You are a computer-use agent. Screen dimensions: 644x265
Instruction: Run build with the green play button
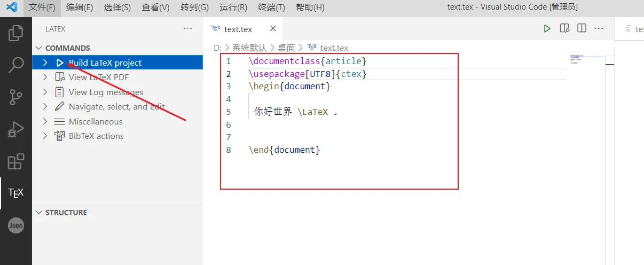[x=547, y=28]
